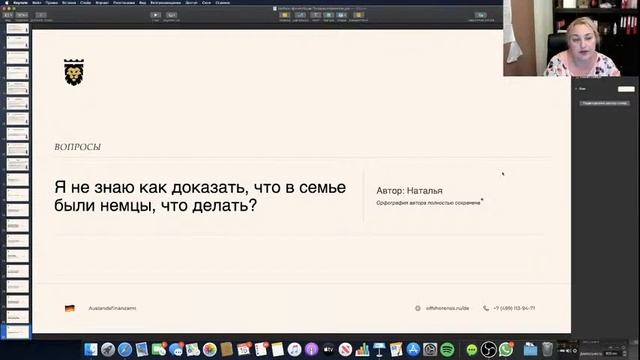
Task: Open FaceTime from the Dock
Action: tap(159, 350)
